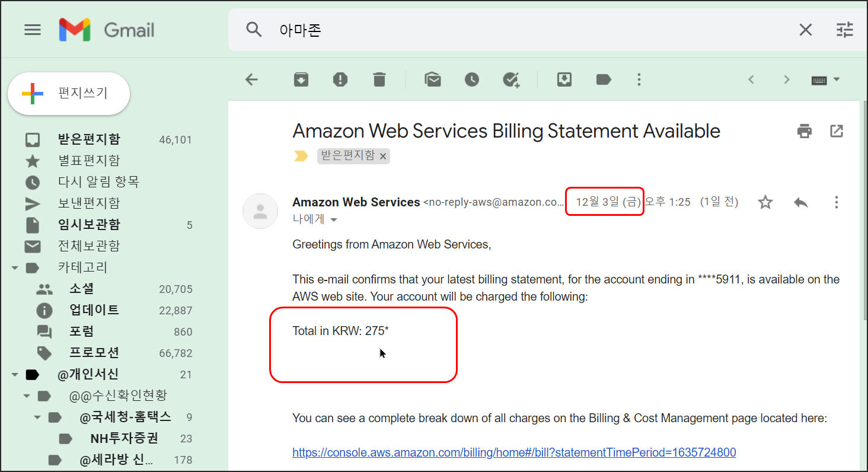Go to the older email arrow
This screenshot has width=868, height=472.
tap(787, 79)
